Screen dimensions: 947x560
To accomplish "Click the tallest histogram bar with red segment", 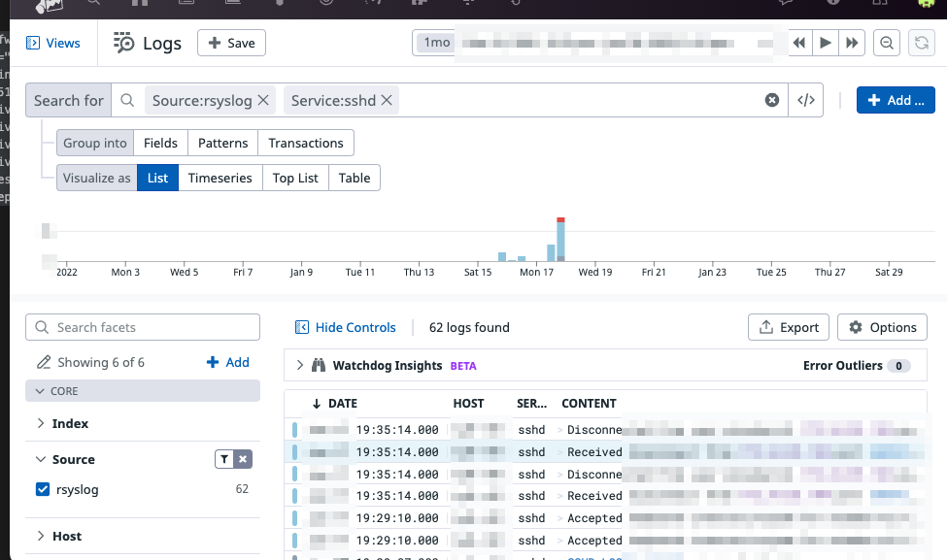I will (560, 240).
